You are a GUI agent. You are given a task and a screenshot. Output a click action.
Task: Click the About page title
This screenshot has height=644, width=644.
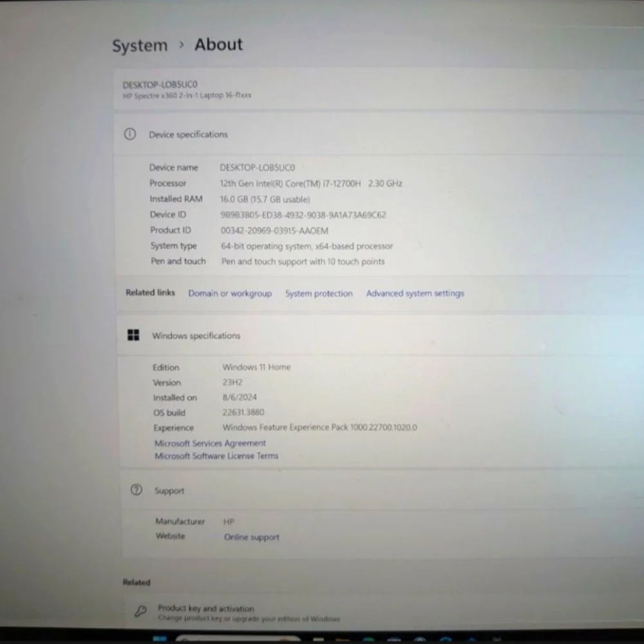(x=218, y=44)
